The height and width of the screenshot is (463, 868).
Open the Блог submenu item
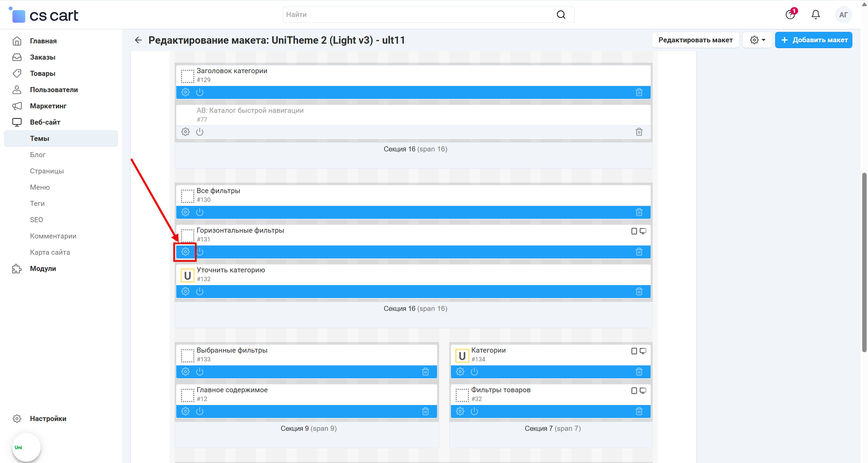pyautogui.click(x=38, y=155)
